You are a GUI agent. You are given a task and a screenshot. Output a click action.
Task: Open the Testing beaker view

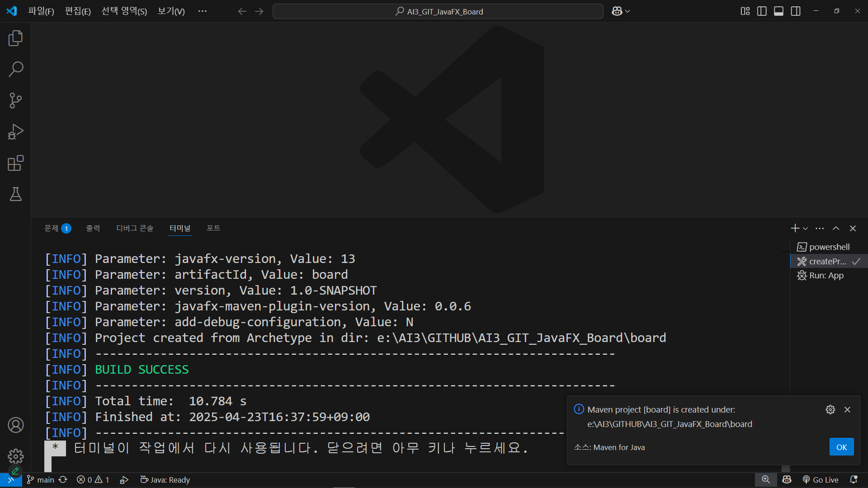[15, 194]
